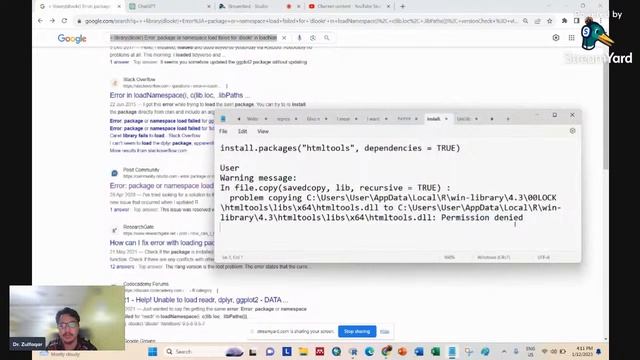Open PowerPoint from taskbar
The image size is (640, 360).
click(402, 351)
